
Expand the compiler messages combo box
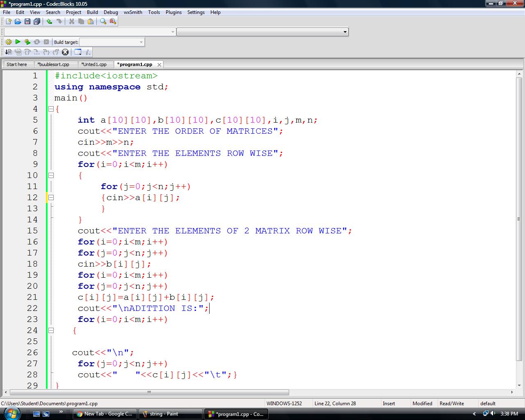[344, 32]
